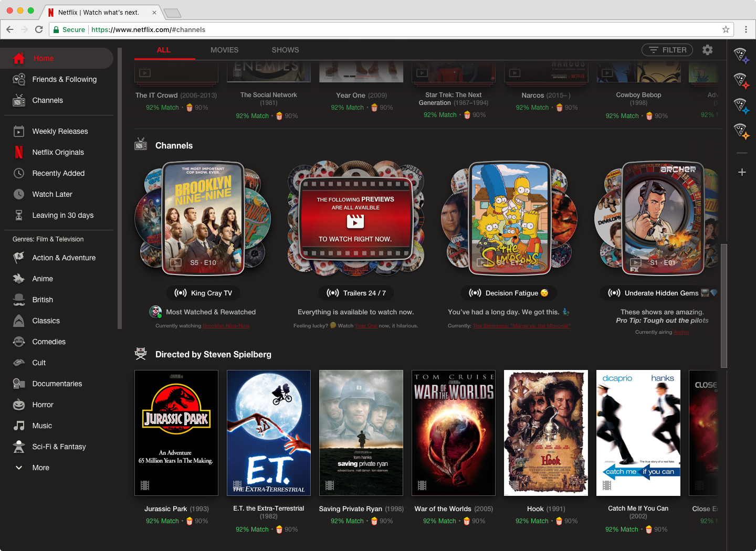Open the Archer channel card
756x551 pixels.
point(663,218)
